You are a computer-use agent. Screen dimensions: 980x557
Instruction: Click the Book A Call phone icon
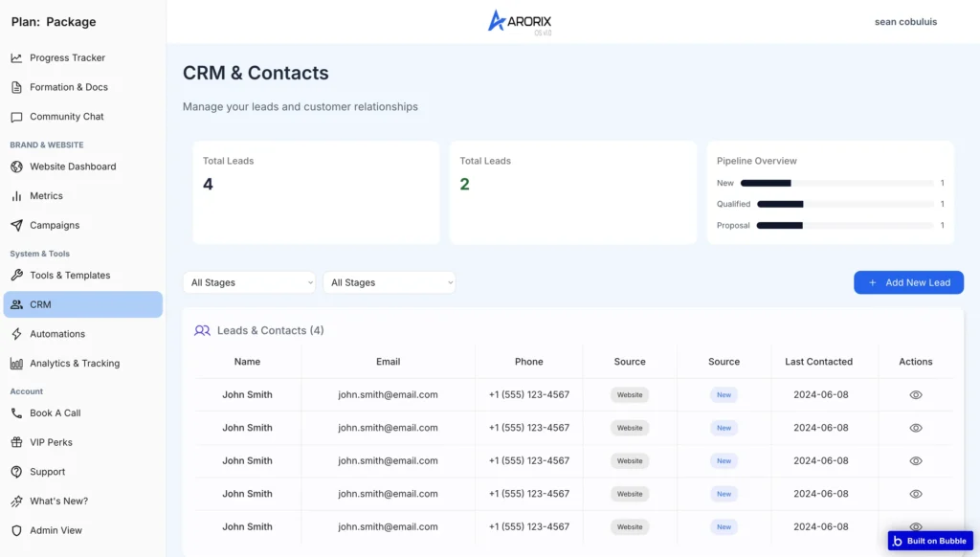click(17, 413)
